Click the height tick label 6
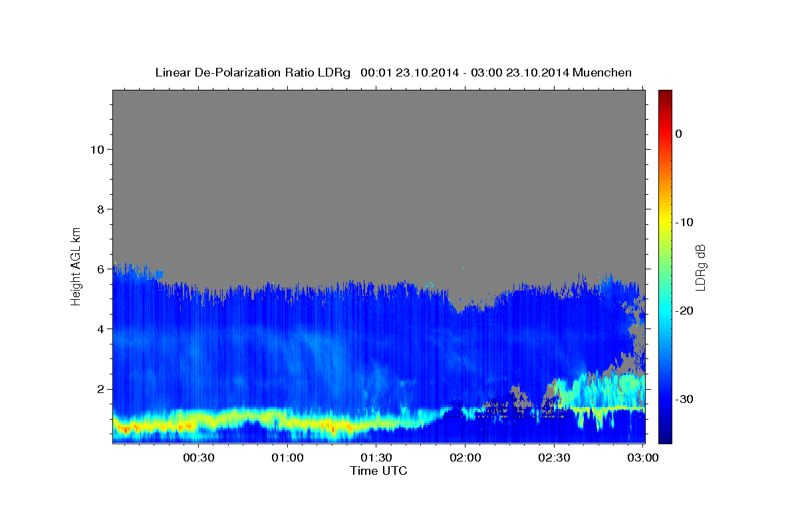The image size is (798, 532). [99, 269]
